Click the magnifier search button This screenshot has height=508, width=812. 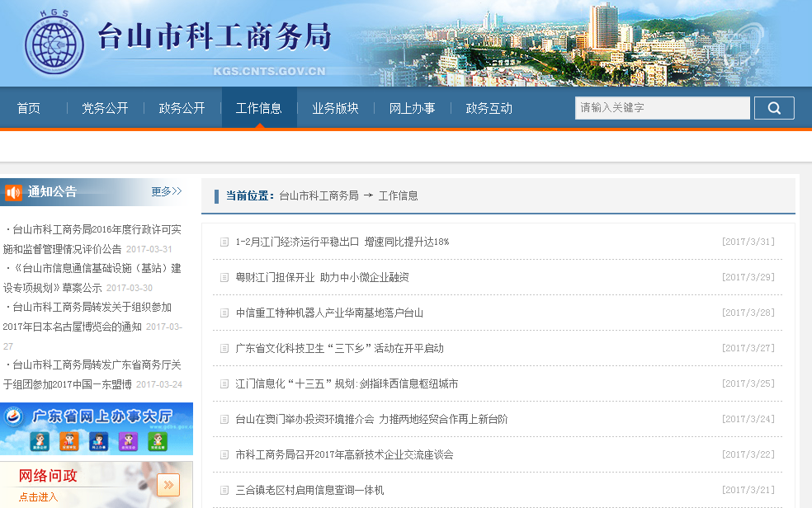pyautogui.click(x=773, y=108)
